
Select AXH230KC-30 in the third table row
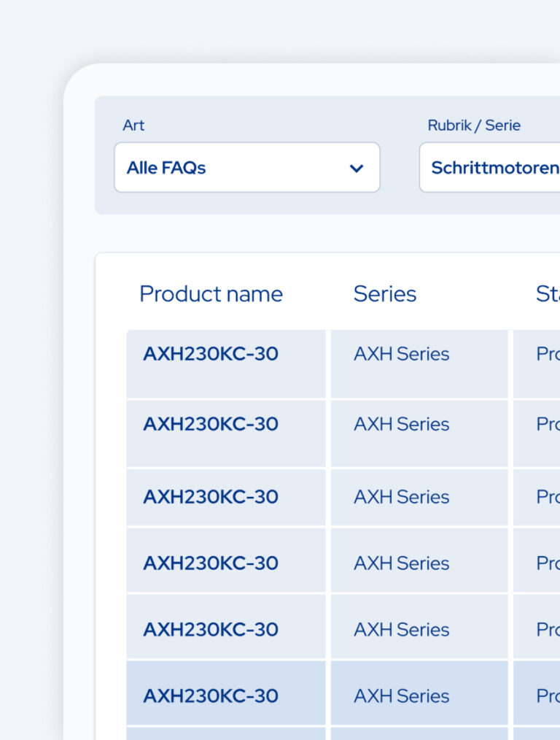(x=210, y=496)
